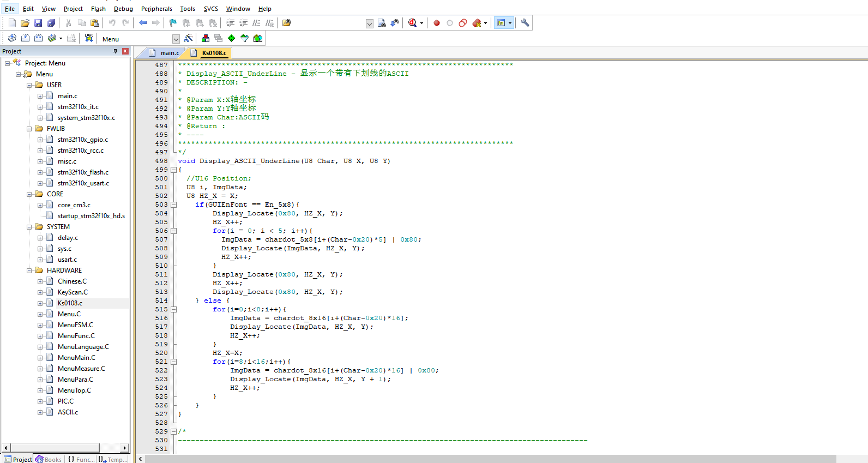This screenshot has height=463, width=868.
Task: Click the Batch Build icon
Action: tap(52, 38)
